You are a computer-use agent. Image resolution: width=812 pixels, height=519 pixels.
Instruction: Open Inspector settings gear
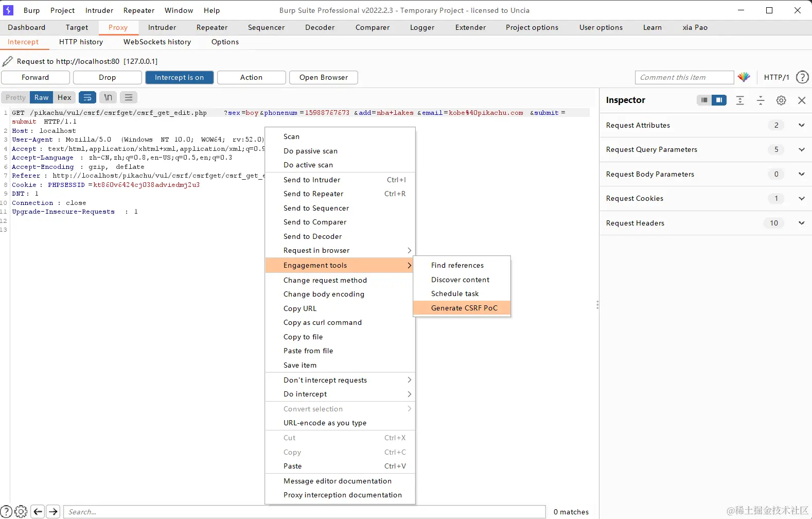coord(781,100)
